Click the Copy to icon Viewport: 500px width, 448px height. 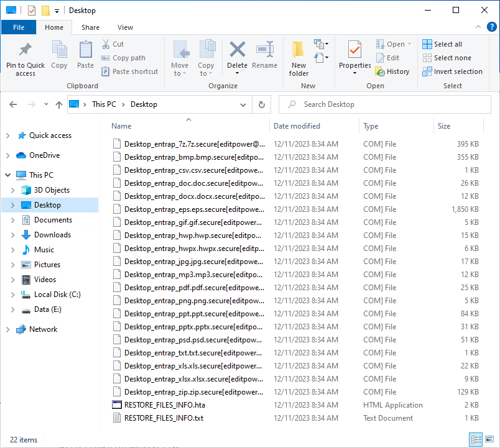click(x=206, y=50)
